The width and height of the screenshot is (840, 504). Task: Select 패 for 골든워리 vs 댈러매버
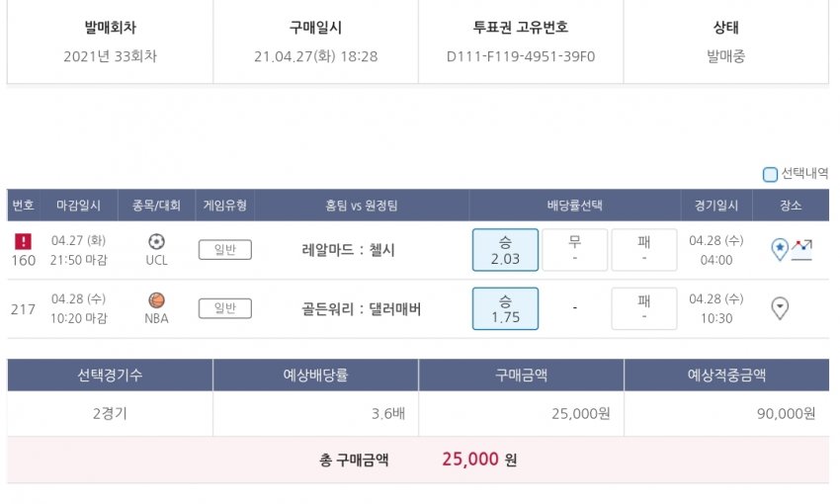click(643, 309)
